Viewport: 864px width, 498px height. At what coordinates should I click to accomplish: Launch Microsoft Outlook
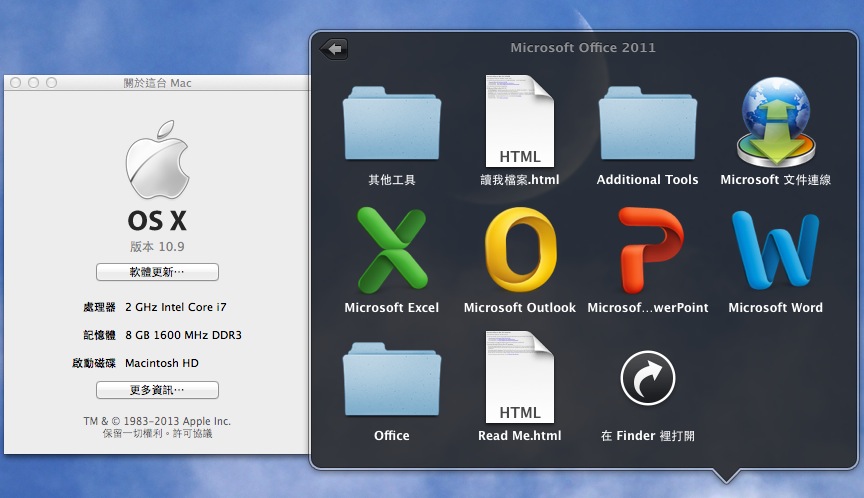coord(520,250)
